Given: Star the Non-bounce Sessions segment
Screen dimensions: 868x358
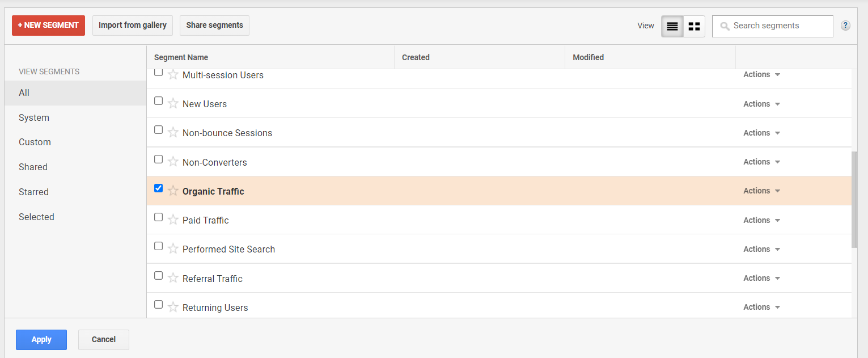Looking at the screenshot, I should tap(173, 133).
